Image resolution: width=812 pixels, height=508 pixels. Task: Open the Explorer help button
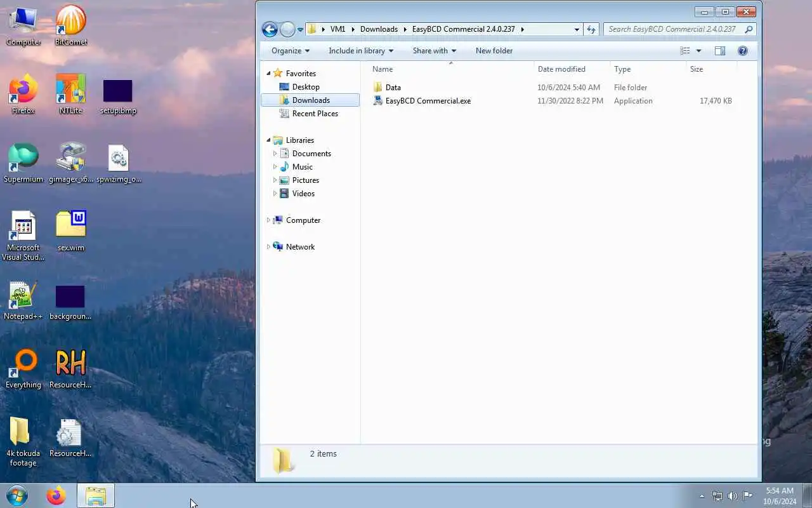coord(743,51)
